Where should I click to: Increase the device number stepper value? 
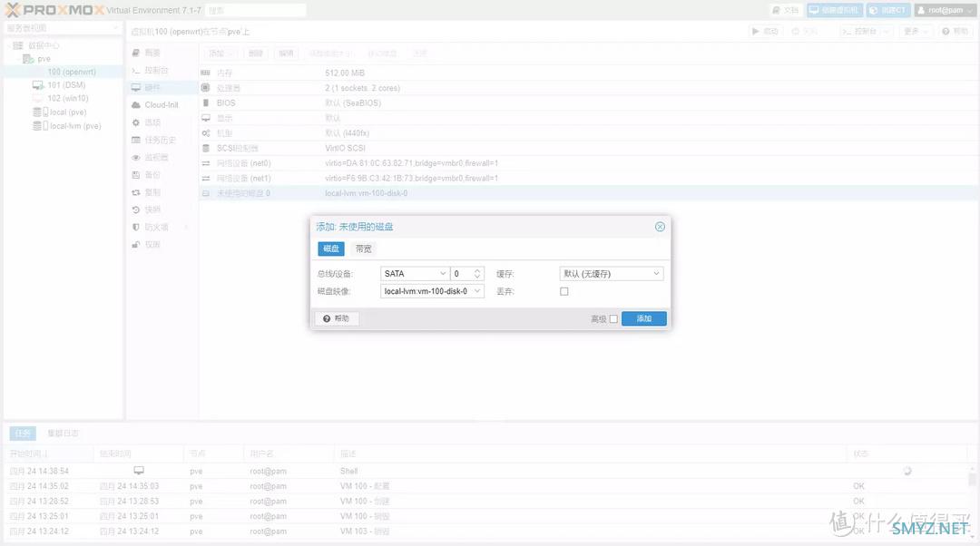pyautogui.click(x=477, y=270)
